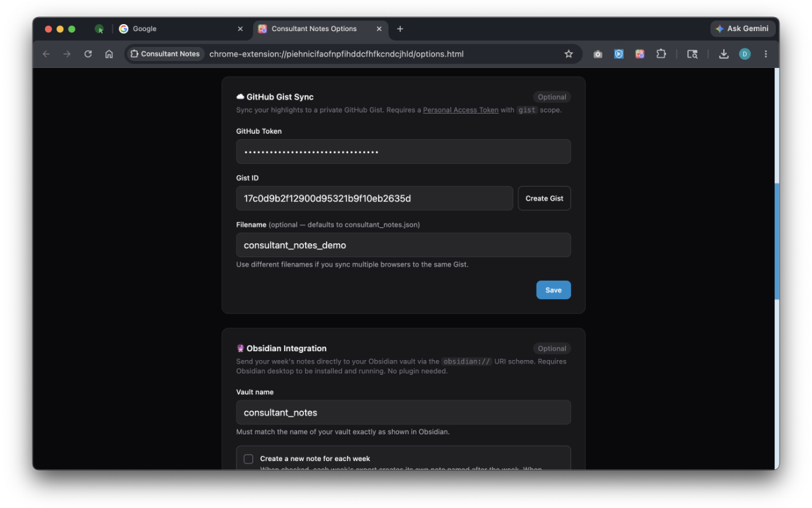Click the browser forward arrow
This screenshot has height=508, width=812.
tap(67, 54)
